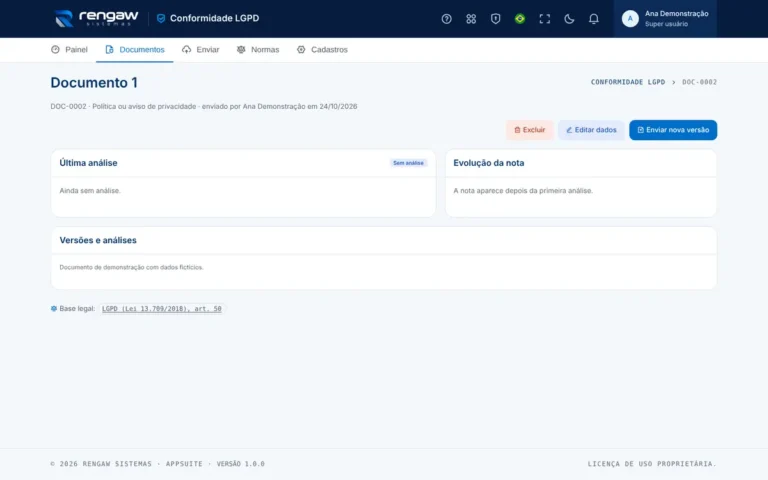Select the Documentos tab
This screenshot has height=480, width=768.
click(135, 49)
